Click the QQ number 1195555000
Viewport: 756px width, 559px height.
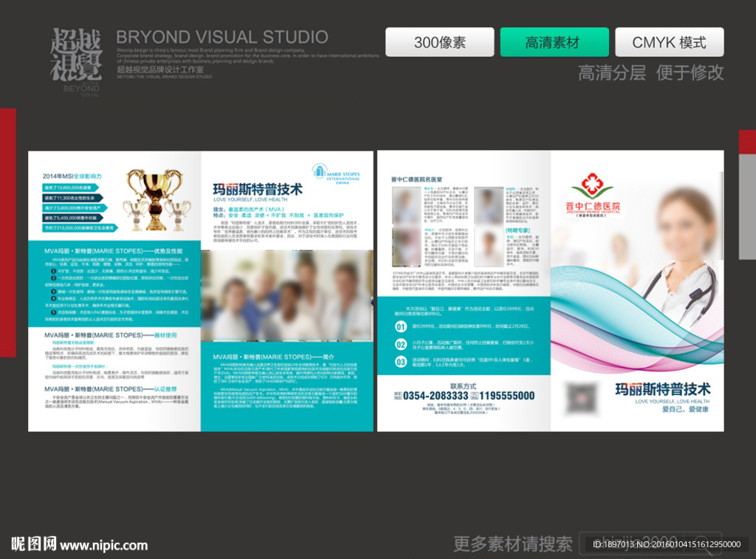pos(506,396)
